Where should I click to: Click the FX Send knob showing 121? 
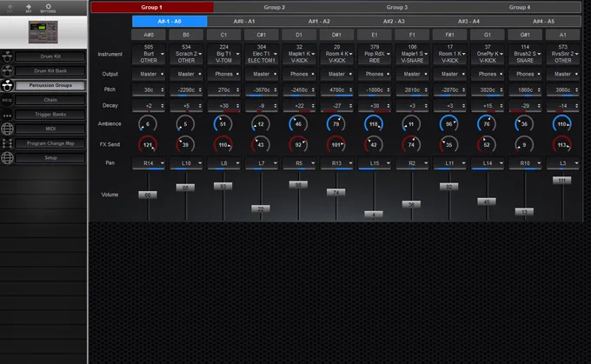148,145
